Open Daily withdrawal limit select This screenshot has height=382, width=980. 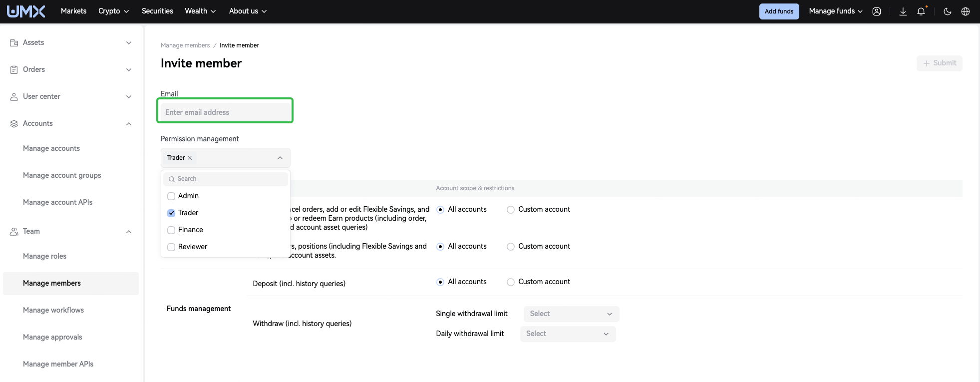point(568,334)
